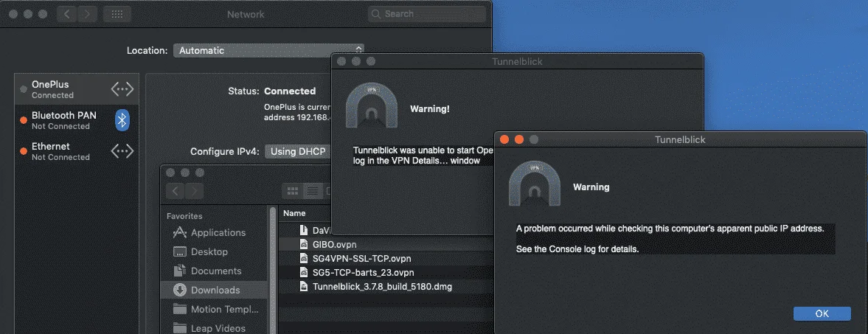Click the Finder sidebar scrollbar
The height and width of the screenshot is (334, 868).
(x=272, y=270)
